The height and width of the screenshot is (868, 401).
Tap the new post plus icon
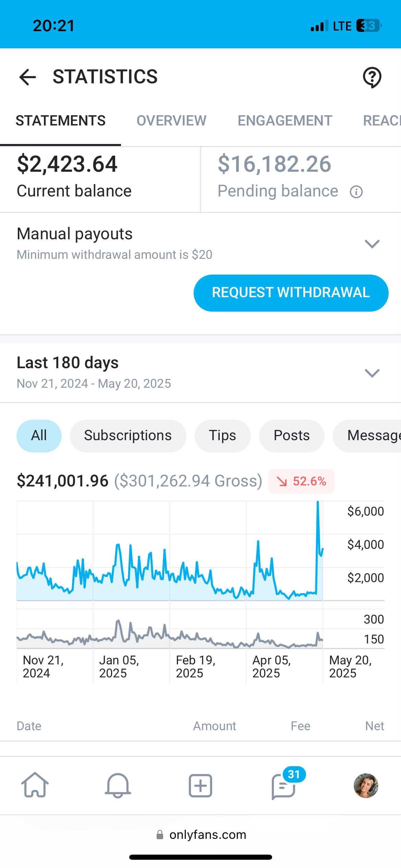point(200,785)
